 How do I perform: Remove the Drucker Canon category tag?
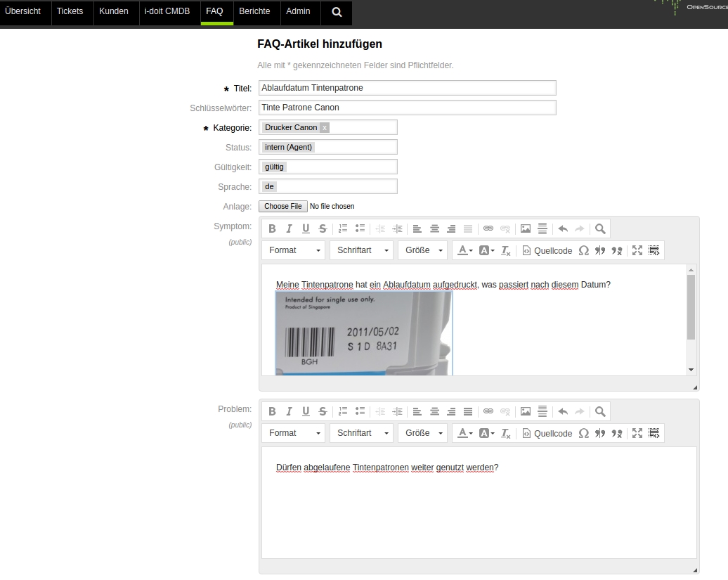(325, 128)
